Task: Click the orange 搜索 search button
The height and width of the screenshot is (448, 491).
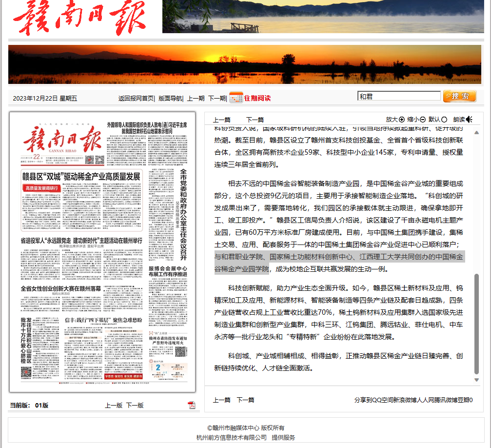Action: (x=459, y=96)
